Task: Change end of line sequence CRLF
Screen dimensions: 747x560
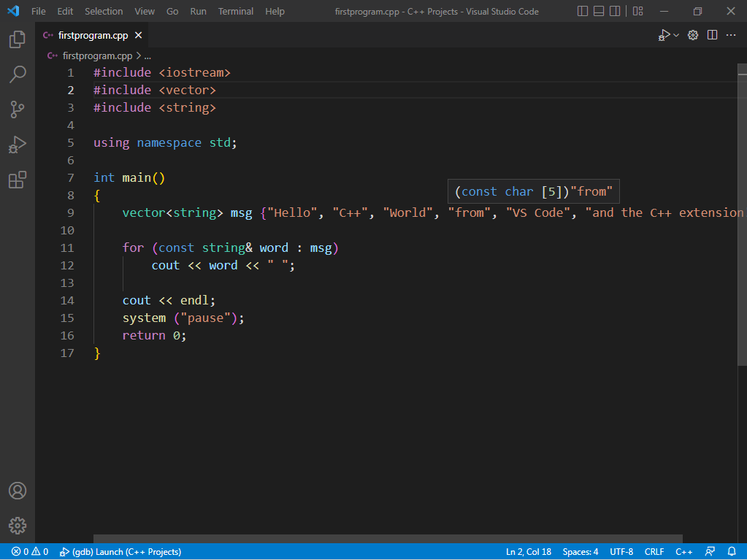Action: tap(654, 551)
